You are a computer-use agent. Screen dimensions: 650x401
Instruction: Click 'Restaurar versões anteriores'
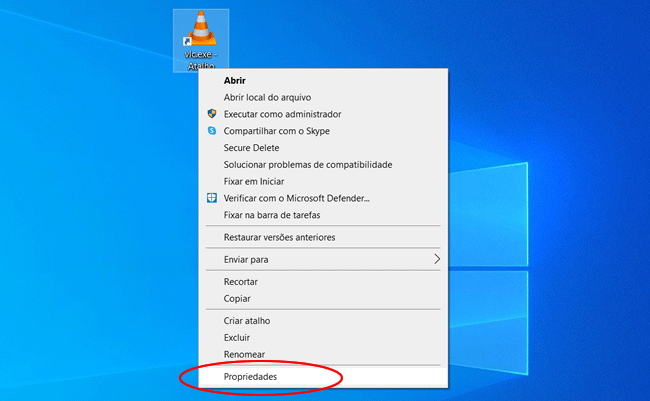coord(279,237)
